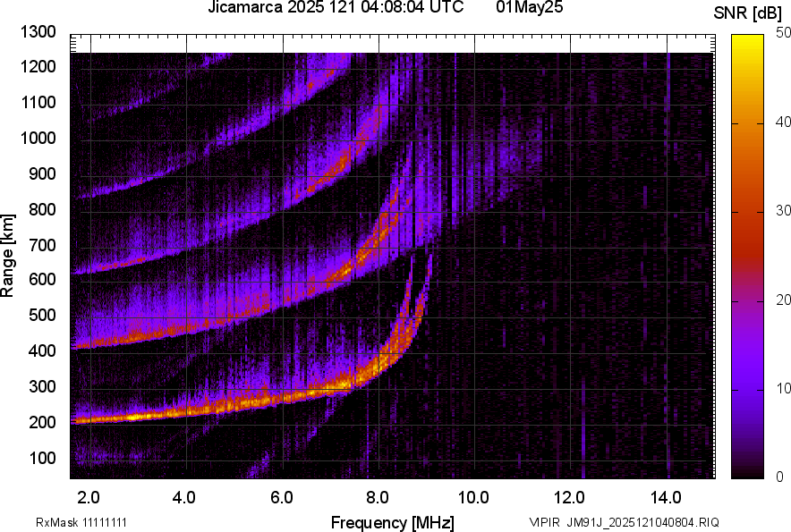Select the 'RxMask 11111111' footer text

click(81, 522)
